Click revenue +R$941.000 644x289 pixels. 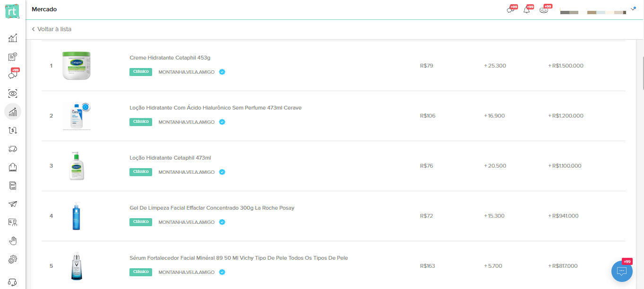point(563,216)
